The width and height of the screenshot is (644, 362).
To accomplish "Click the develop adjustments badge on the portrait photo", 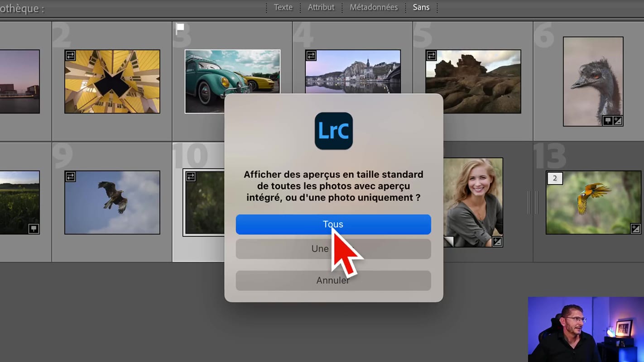I will (x=497, y=241).
